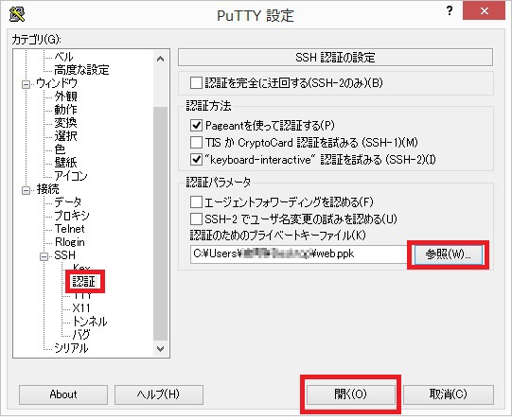
Task: Enable エージェントフォワーディングを認める checkbox
Action: point(196,202)
